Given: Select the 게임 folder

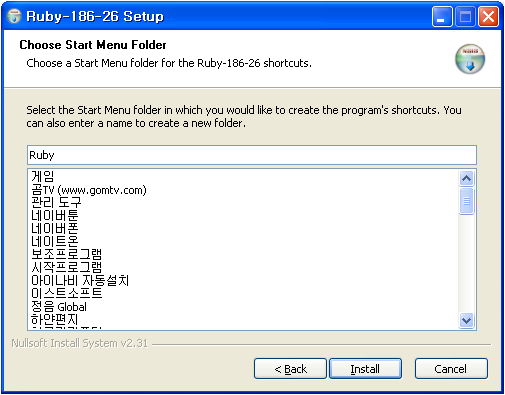Looking at the screenshot, I should coord(43,176).
